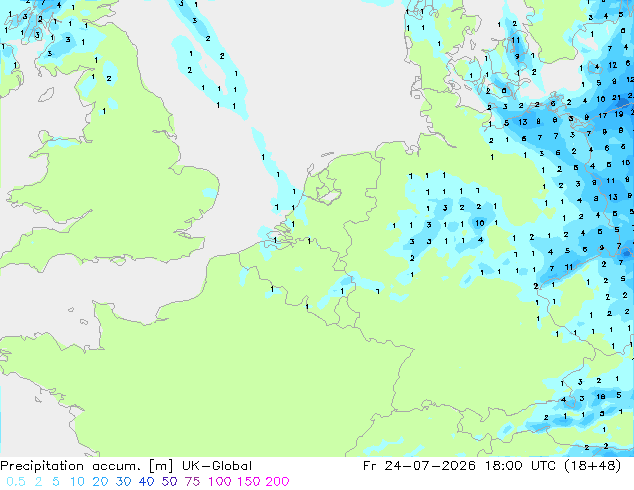
Task: Select the 100 legend value
Action: [x=220, y=482]
